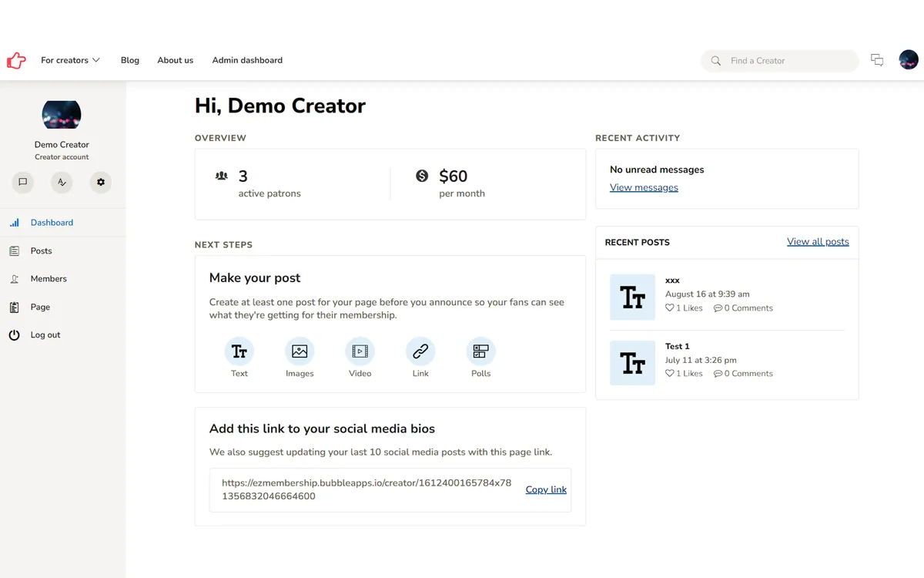Click the Members sidebar icon
The image size is (924, 578).
pos(14,279)
